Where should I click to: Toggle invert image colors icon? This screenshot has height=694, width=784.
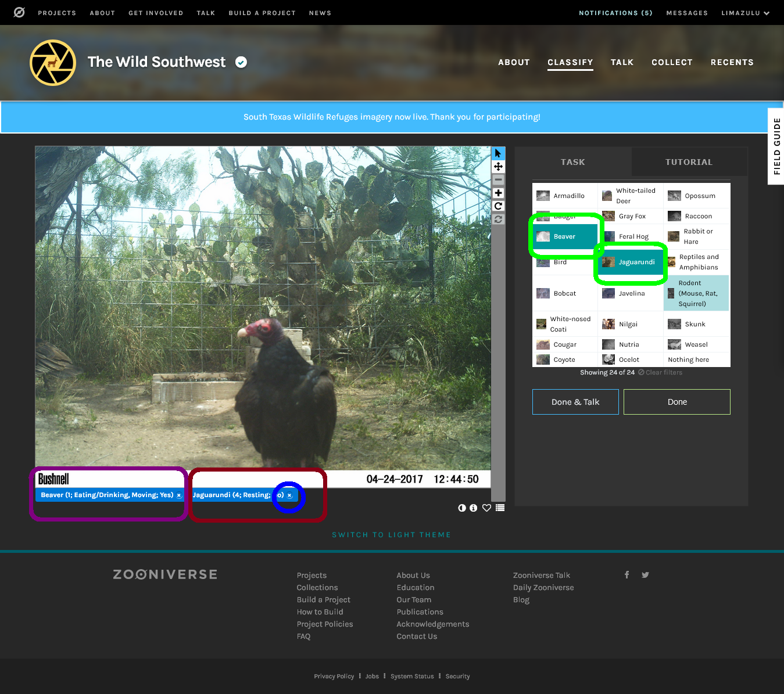pyautogui.click(x=462, y=508)
